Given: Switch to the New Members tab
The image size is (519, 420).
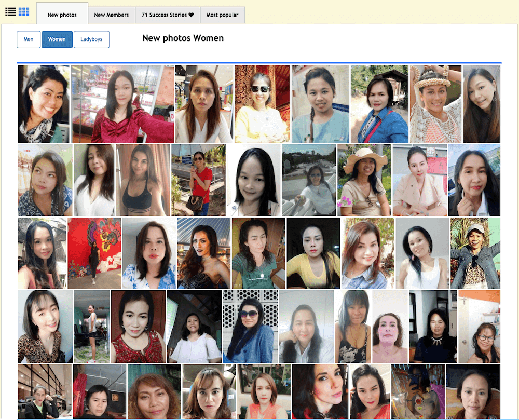Looking at the screenshot, I should [x=111, y=15].
